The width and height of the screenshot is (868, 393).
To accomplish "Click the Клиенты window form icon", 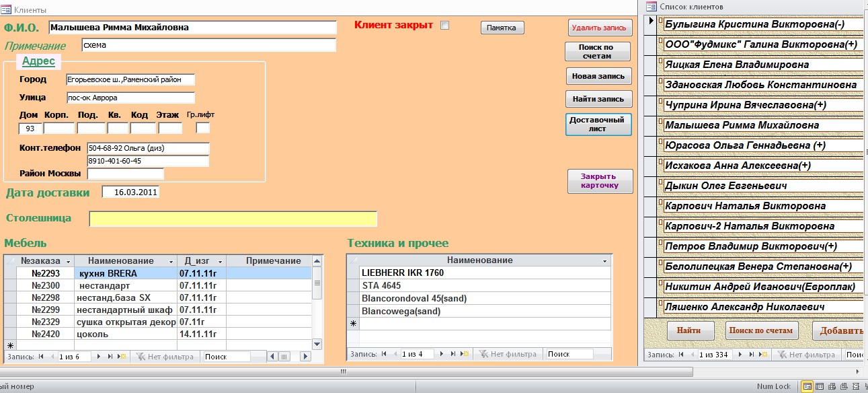I will point(7,9).
